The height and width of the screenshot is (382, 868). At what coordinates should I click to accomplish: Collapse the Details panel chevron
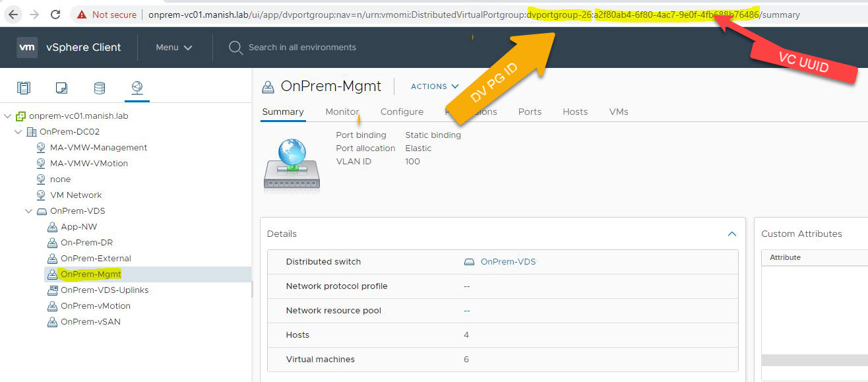coord(731,234)
